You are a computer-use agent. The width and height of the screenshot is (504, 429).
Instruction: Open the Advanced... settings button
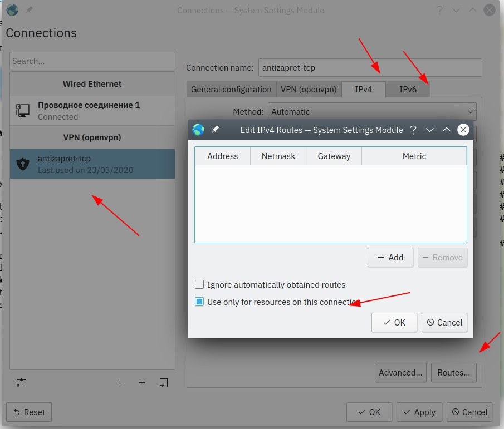point(400,372)
